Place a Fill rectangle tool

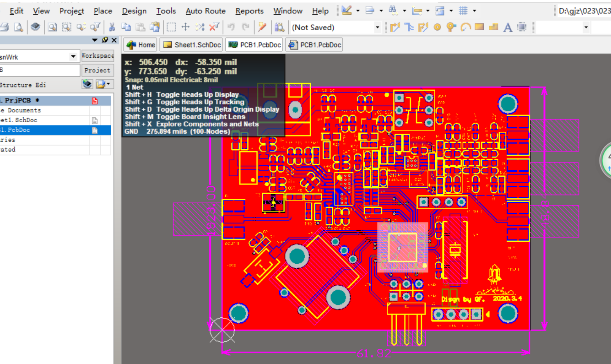pyautogui.click(x=479, y=27)
